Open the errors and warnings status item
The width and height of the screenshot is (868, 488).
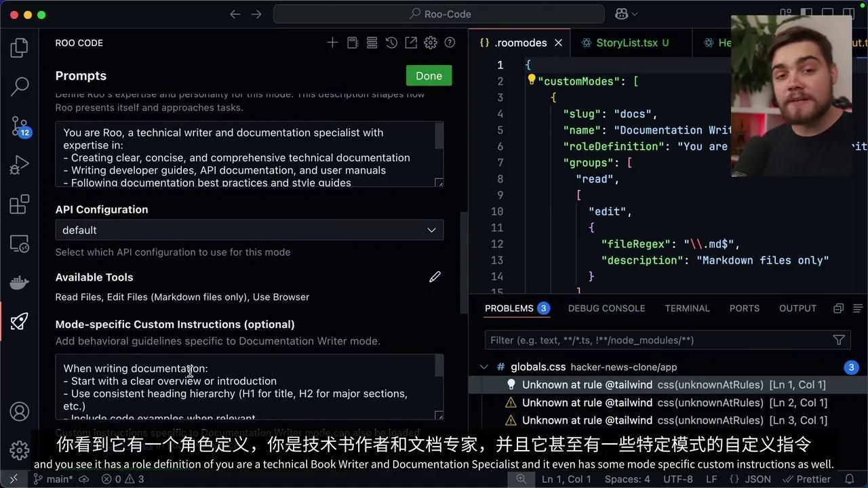tap(123, 479)
